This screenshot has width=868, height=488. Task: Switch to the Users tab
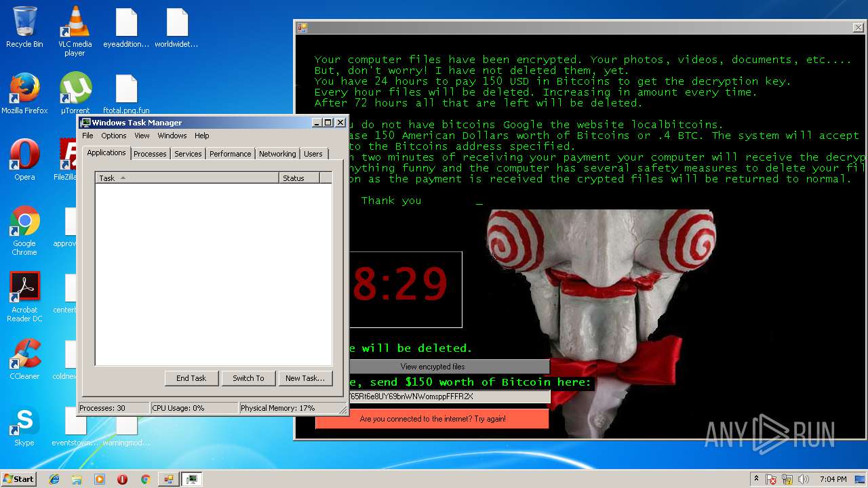(313, 154)
